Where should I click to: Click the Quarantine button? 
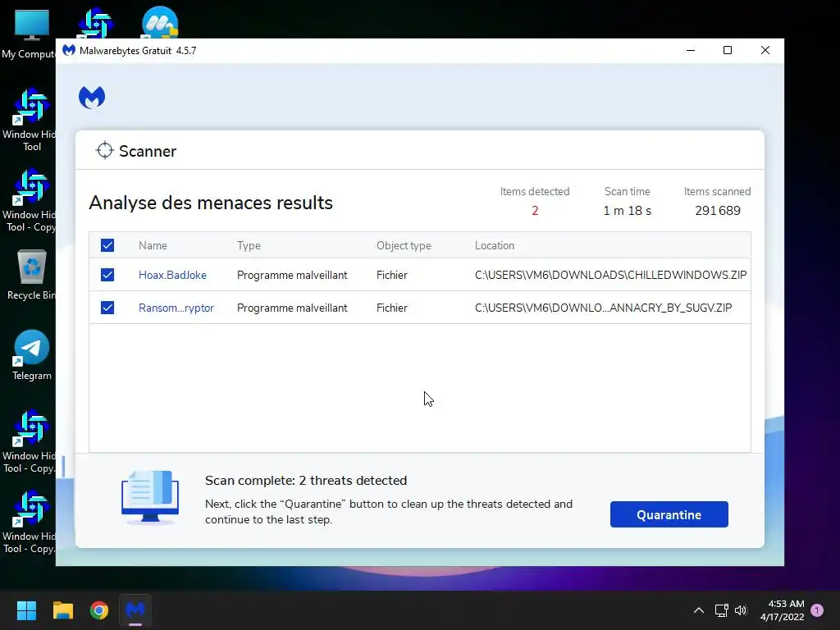click(x=669, y=514)
